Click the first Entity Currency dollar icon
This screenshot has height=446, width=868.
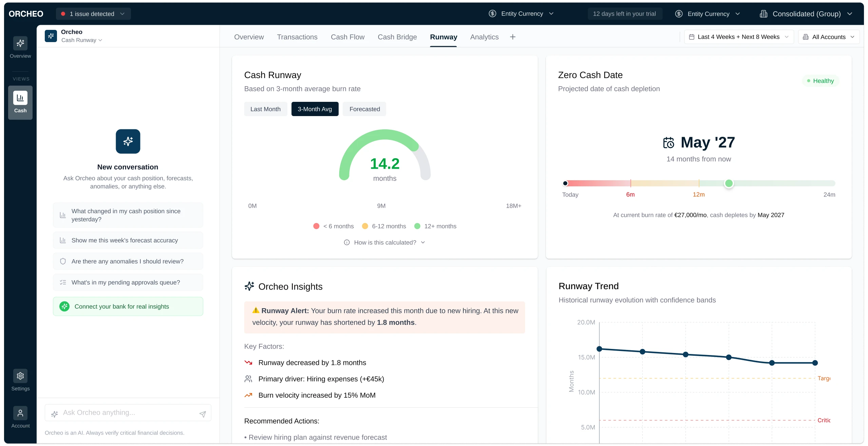point(493,14)
